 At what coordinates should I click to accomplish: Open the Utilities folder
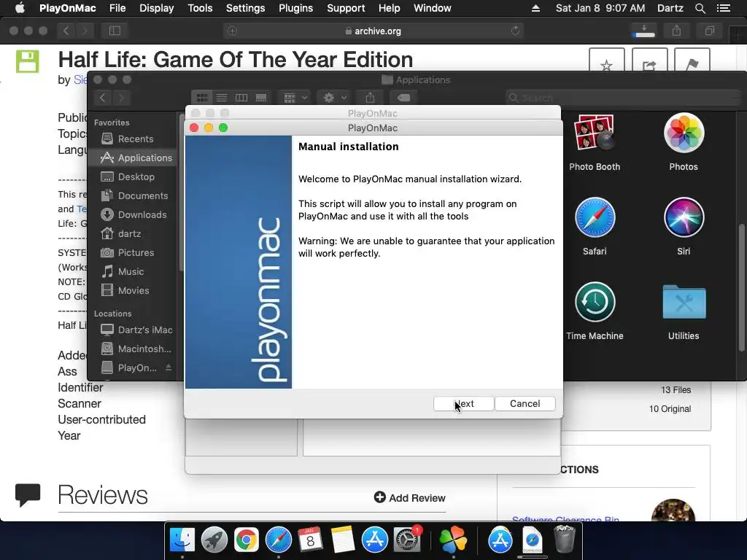click(684, 302)
